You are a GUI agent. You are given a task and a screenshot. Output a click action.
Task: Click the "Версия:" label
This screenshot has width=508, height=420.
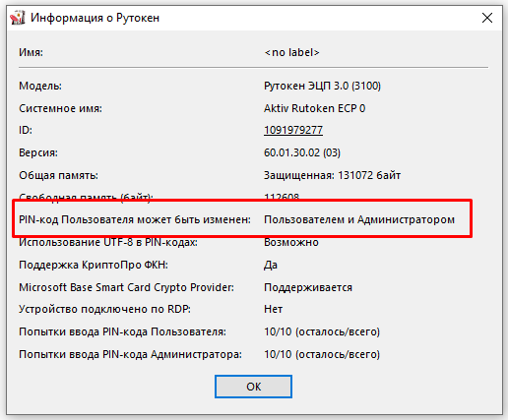[x=38, y=152]
